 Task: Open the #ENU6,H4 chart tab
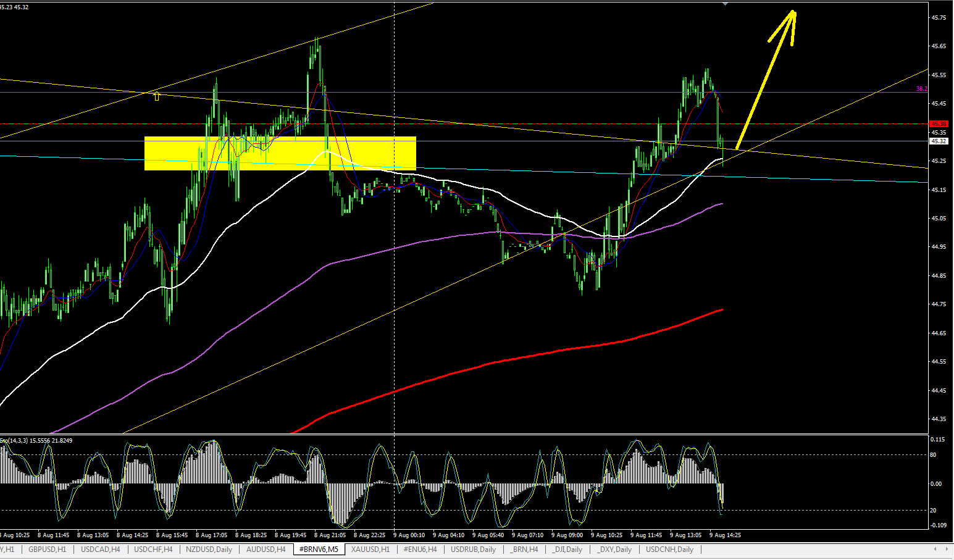421,550
